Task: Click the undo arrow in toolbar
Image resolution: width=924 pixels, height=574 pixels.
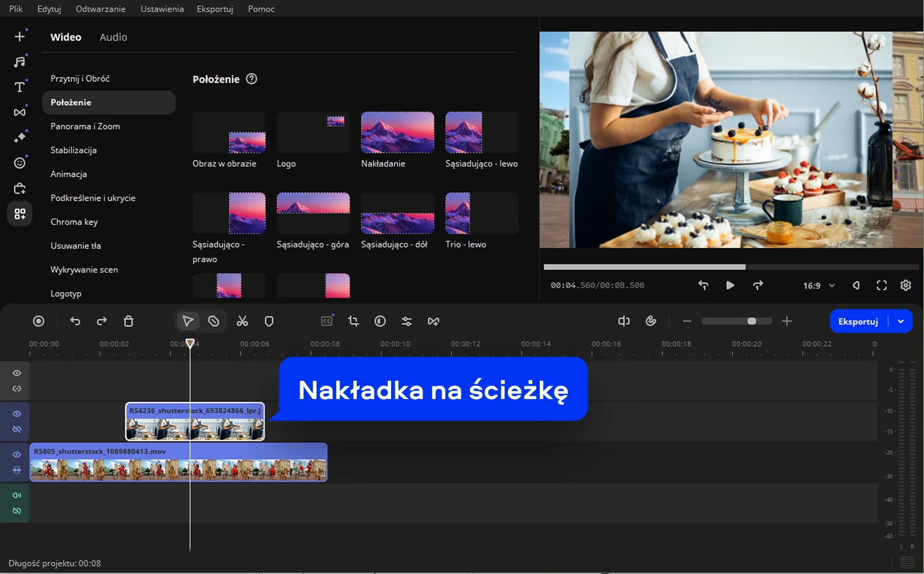Action: pos(75,321)
